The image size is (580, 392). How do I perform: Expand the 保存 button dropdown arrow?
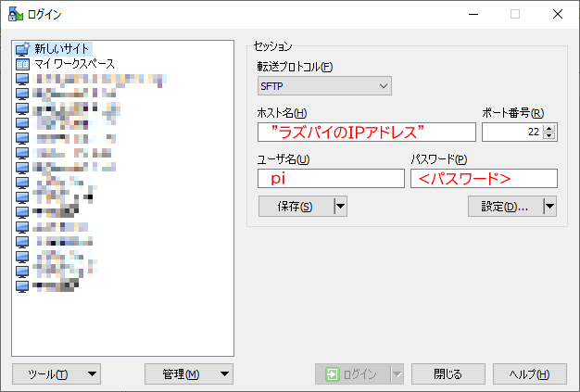click(x=340, y=206)
